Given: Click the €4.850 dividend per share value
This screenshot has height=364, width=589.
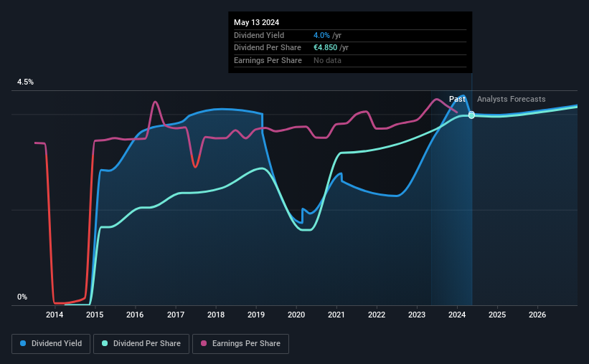Looking at the screenshot, I should click(x=325, y=48).
